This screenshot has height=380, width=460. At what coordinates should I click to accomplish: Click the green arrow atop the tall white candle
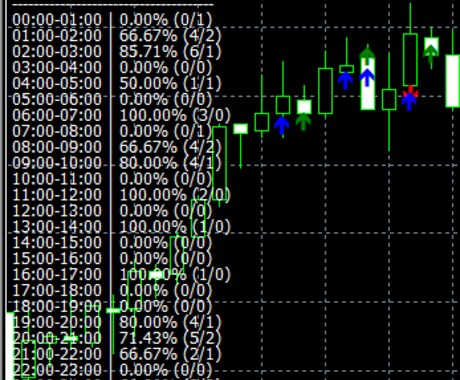pos(367,55)
